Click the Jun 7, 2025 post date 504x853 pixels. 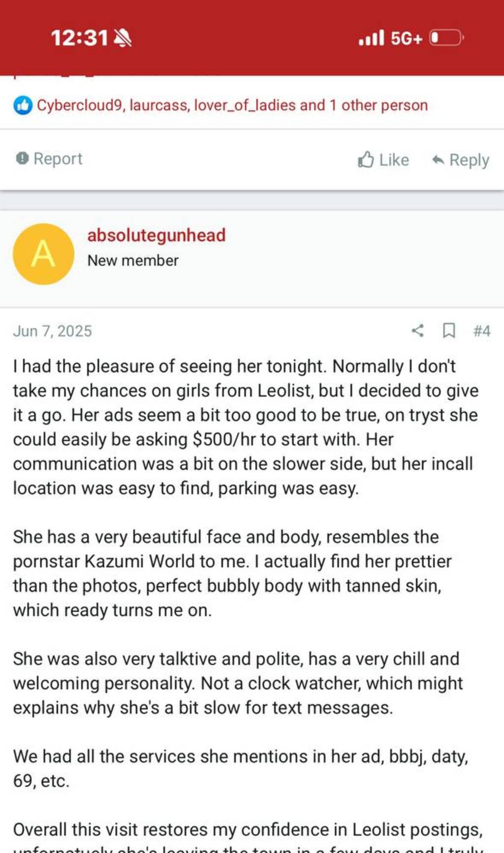(x=52, y=331)
